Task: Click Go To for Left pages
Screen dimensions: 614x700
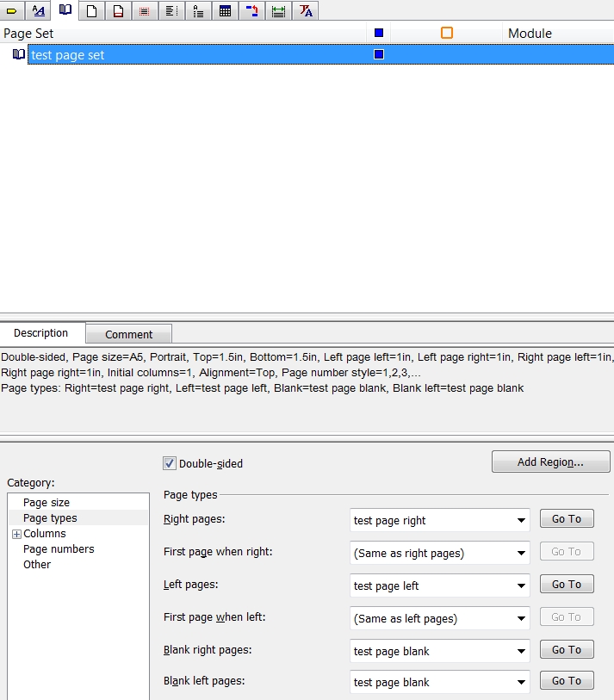Action: click(x=567, y=584)
